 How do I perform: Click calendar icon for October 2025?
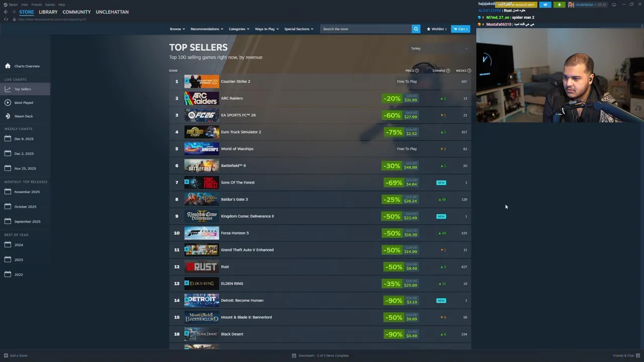click(x=8, y=207)
